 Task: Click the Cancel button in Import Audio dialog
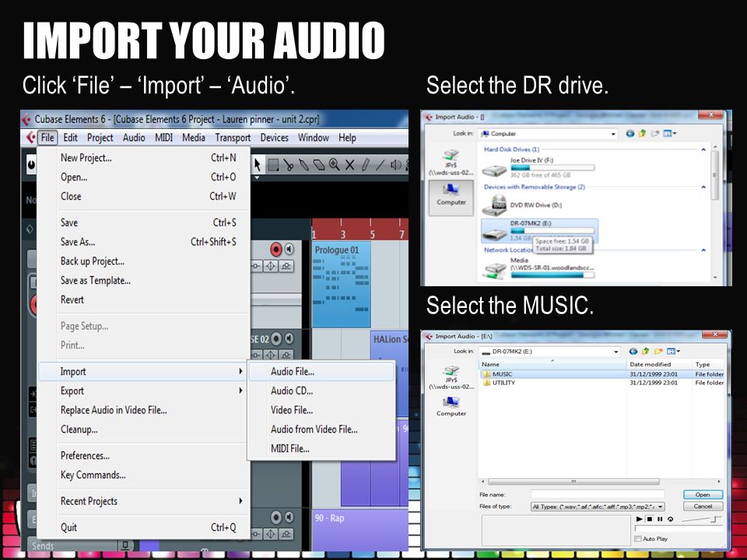tap(703, 506)
